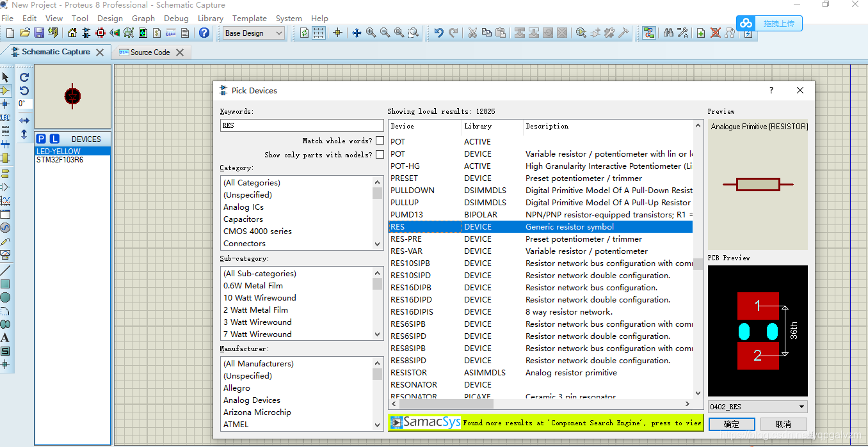Screen dimensions: 868x447
Task: Click the Paste clipboard icon
Action: pyautogui.click(x=501, y=33)
